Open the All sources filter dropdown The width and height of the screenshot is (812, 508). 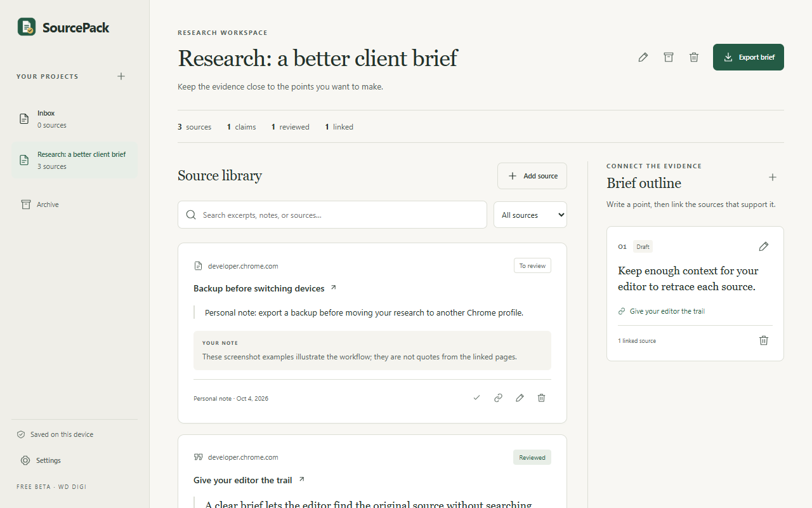pos(530,215)
